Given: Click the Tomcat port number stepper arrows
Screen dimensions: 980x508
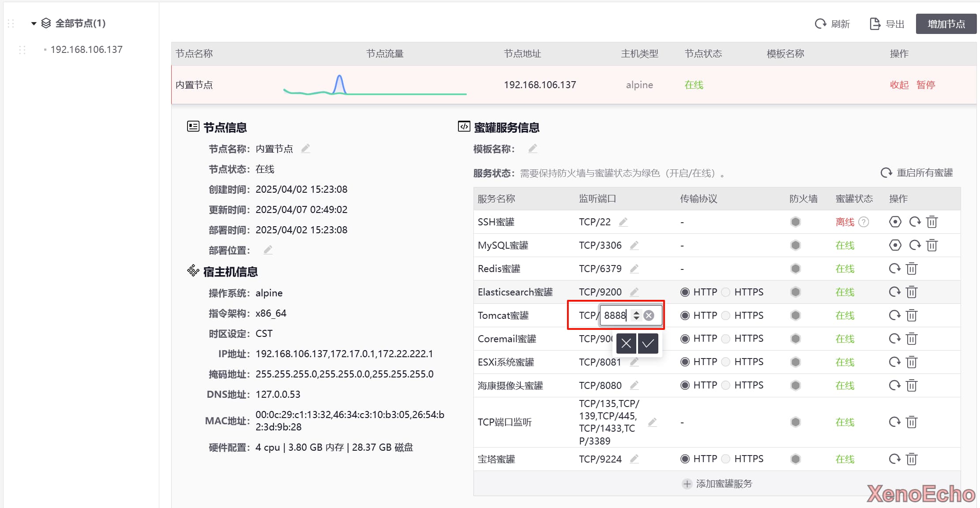Looking at the screenshot, I should [x=636, y=315].
